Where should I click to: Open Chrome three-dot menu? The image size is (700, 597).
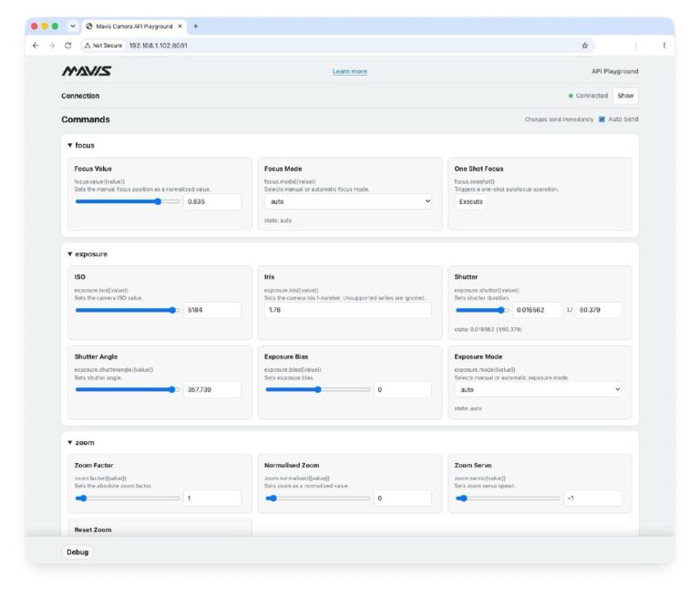pos(664,46)
